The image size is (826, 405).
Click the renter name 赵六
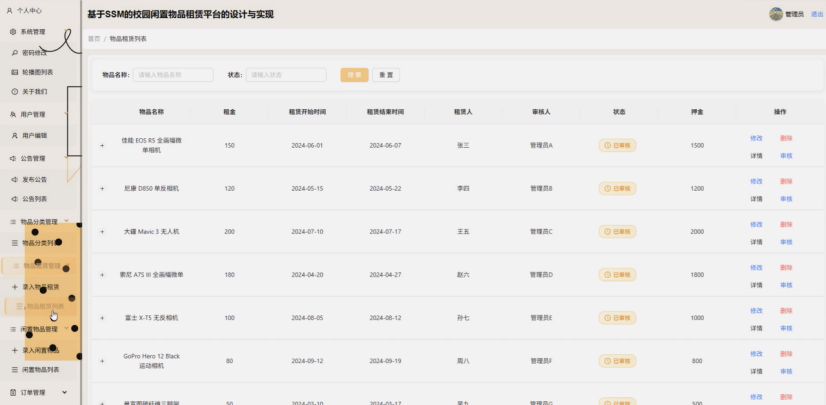(x=463, y=275)
